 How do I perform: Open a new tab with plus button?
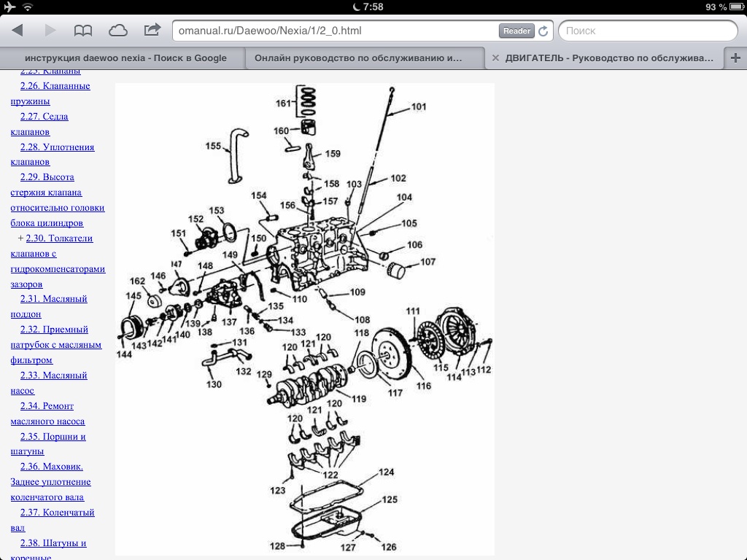735,58
